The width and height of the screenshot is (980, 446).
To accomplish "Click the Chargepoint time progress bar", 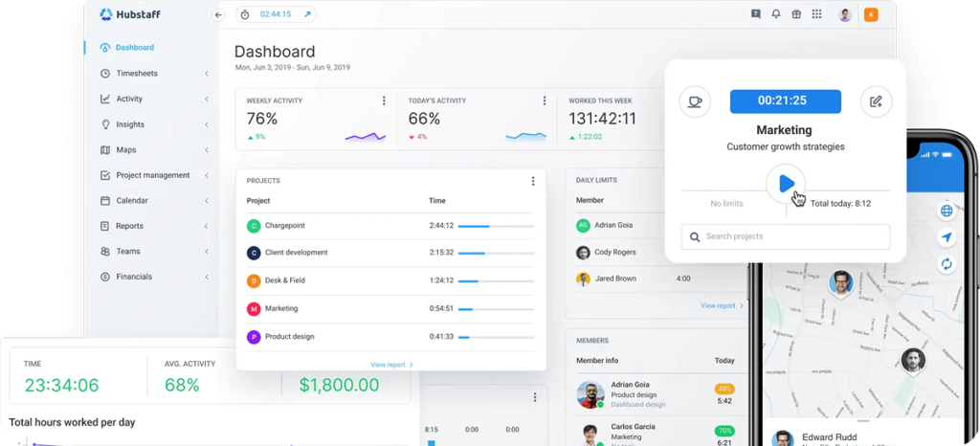I will [497, 226].
